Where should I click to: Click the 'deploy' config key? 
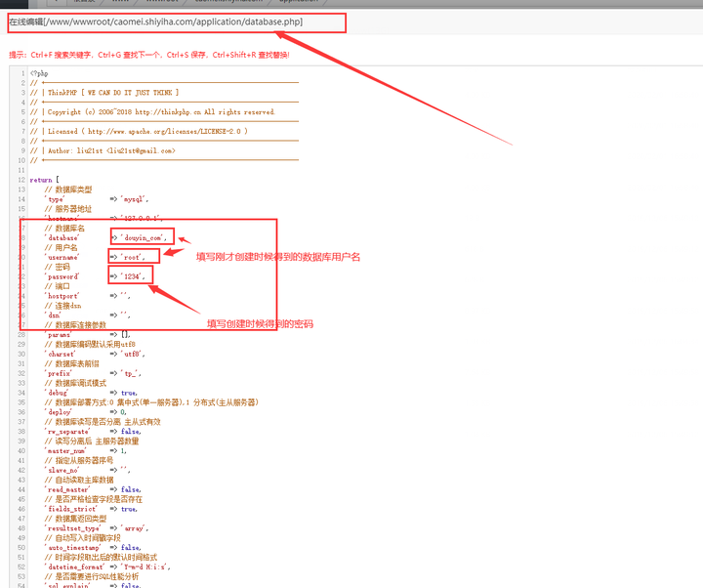[x=59, y=412]
